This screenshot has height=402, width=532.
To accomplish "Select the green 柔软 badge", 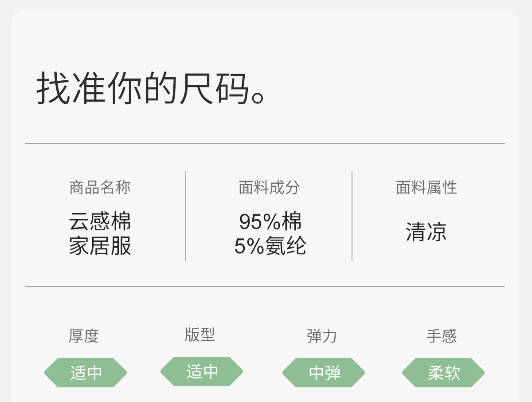I will (x=443, y=373).
